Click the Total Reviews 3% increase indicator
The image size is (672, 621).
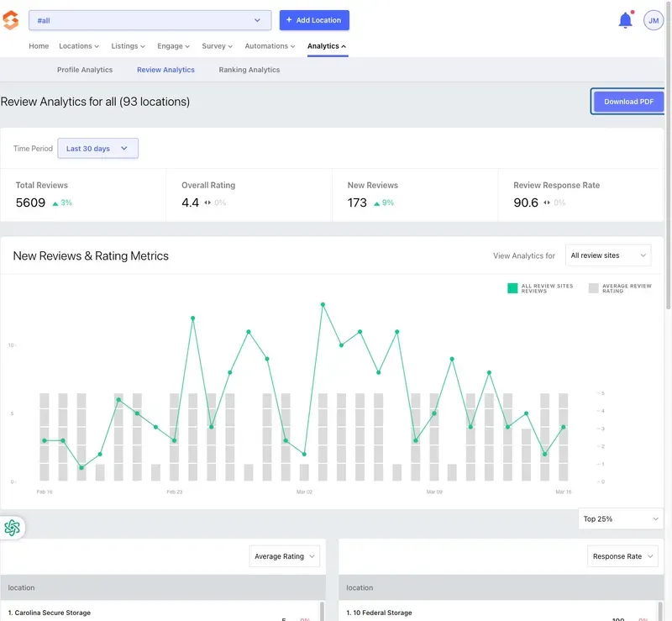click(62, 203)
